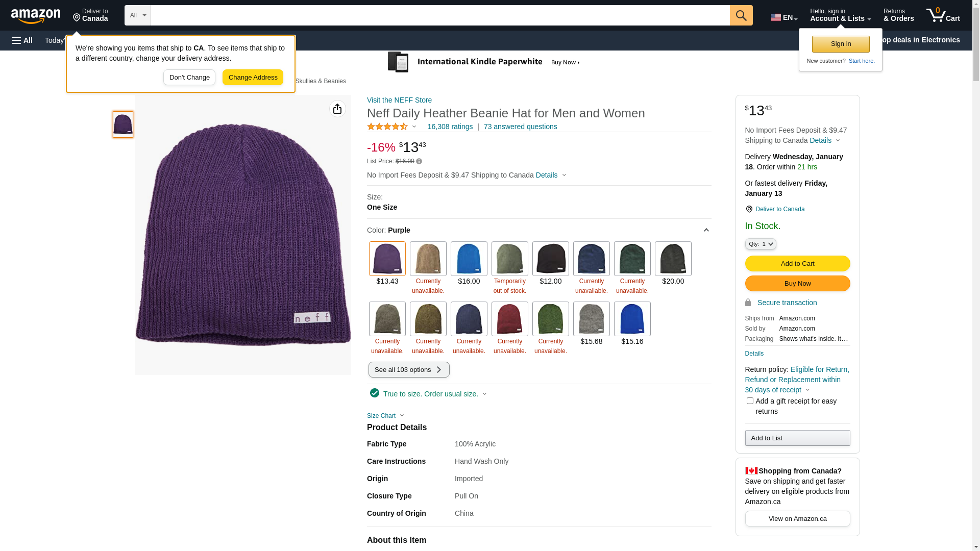
Task: Click the List Price info icon
Action: pos(419,161)
